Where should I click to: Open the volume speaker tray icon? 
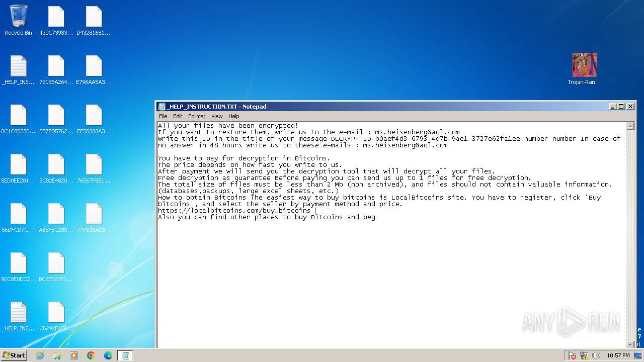point(596,355)
